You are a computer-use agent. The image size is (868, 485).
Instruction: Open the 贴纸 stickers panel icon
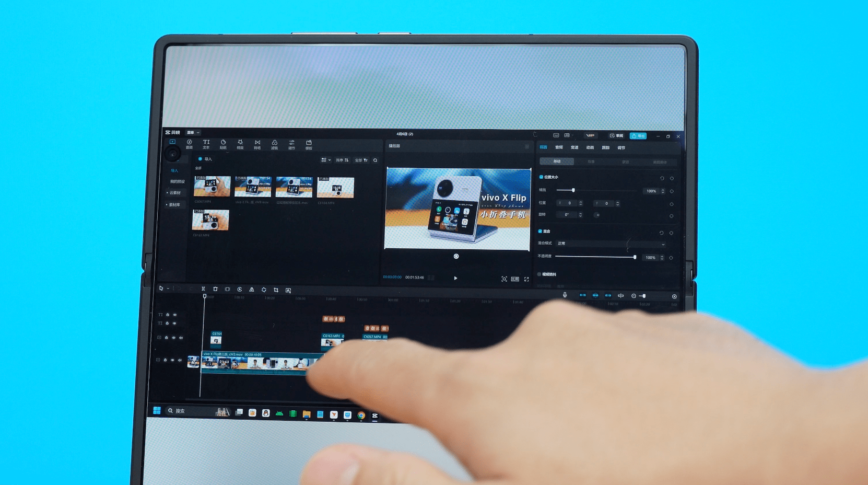[223, 144]
